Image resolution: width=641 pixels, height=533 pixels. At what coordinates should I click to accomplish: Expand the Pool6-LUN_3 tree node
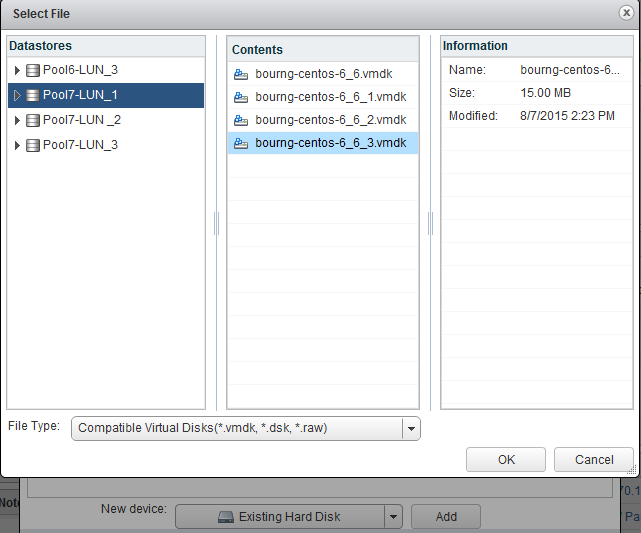coord(17,70)
